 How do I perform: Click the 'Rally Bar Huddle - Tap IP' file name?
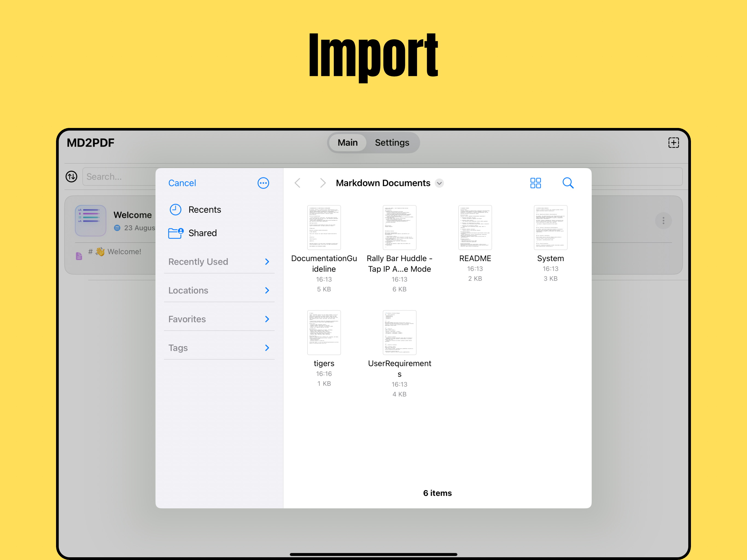coord(399,263)
